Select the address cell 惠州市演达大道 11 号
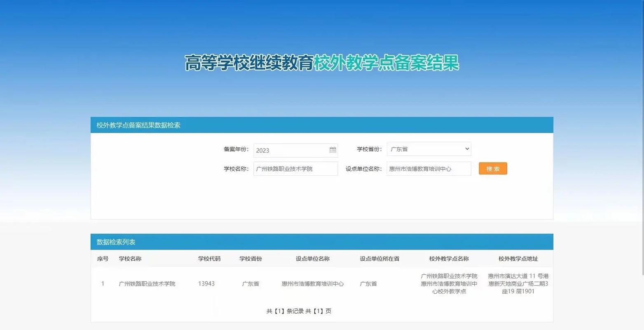This screenshot has width=644, height=330. pos(518,284)
